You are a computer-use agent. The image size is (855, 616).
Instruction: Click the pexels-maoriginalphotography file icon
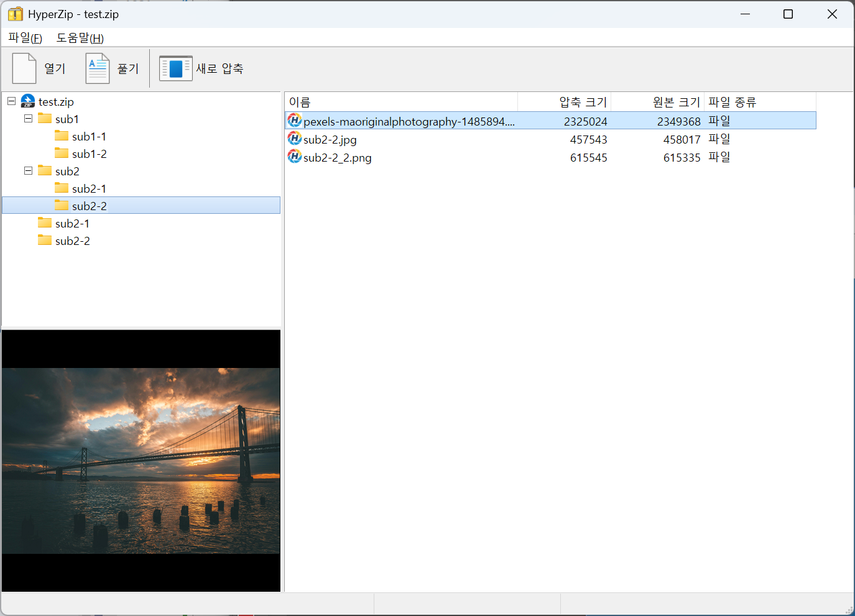pyautogui.click(x=295, y=121)
